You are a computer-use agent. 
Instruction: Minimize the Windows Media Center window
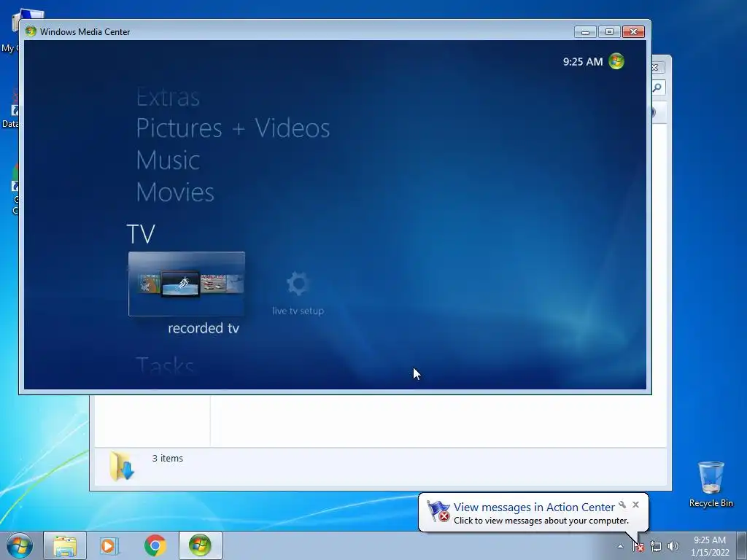pos(586,32)
